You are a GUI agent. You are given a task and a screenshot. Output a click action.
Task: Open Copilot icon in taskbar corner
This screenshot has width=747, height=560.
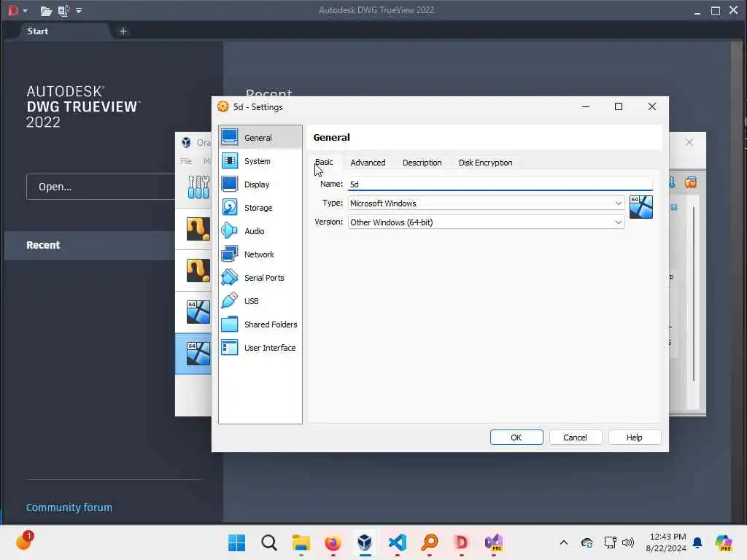[x=723, y=542]
